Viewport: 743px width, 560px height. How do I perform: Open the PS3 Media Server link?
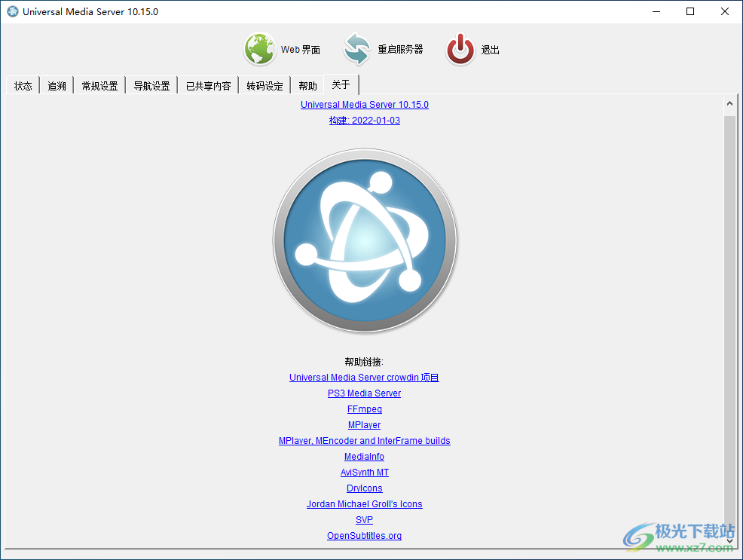point(364,393)
